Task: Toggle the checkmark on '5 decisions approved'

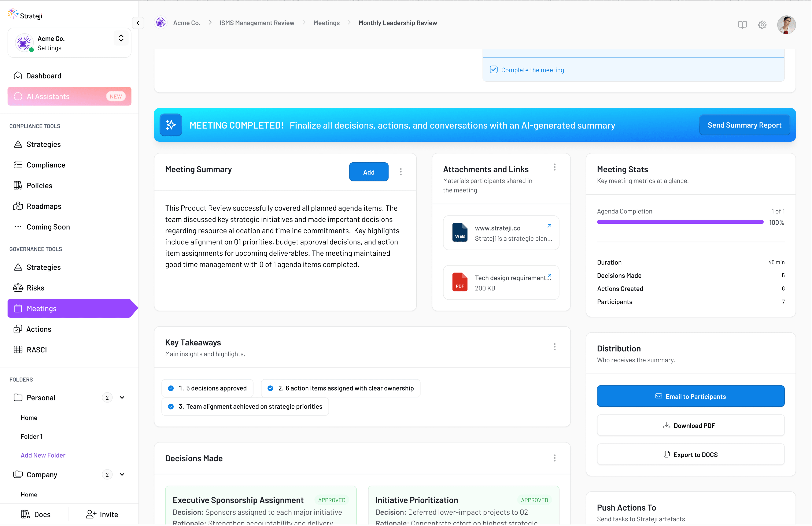Action: pos(171,388)
